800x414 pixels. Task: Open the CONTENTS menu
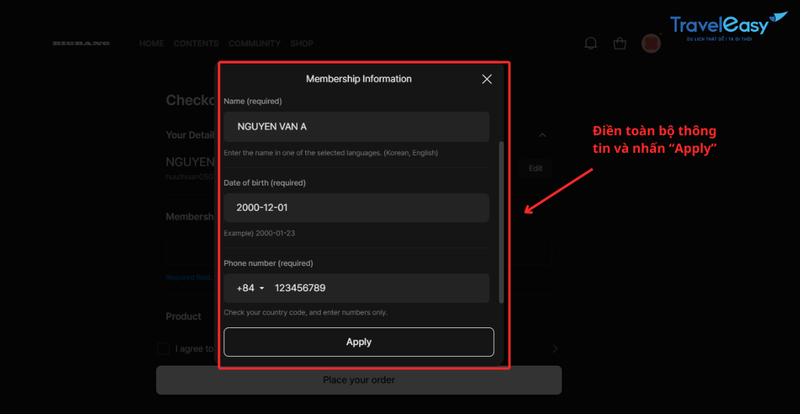(196, 43)
